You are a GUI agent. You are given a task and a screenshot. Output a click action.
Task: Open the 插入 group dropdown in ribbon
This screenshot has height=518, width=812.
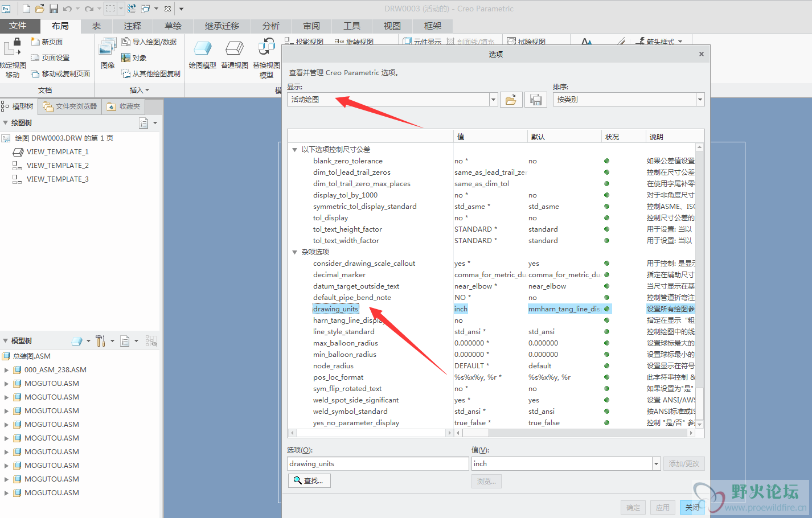tap(140, 90)
